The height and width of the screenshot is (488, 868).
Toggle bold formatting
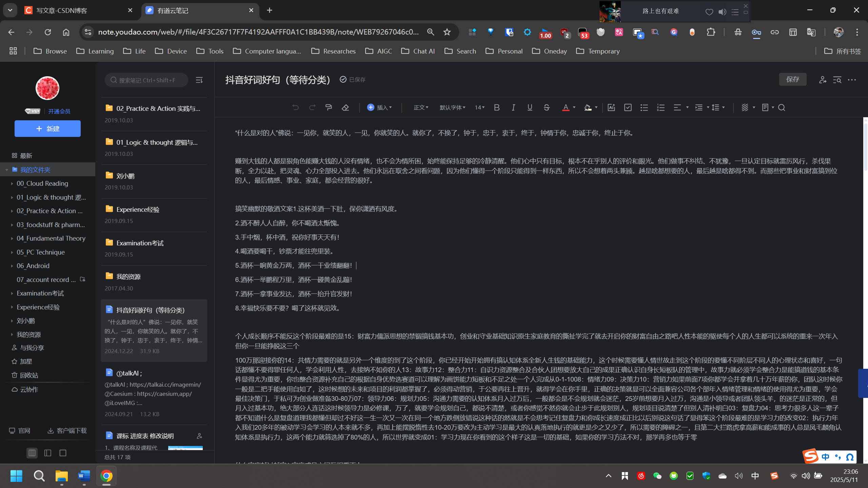pyautogui.click(x=497, y=107)
